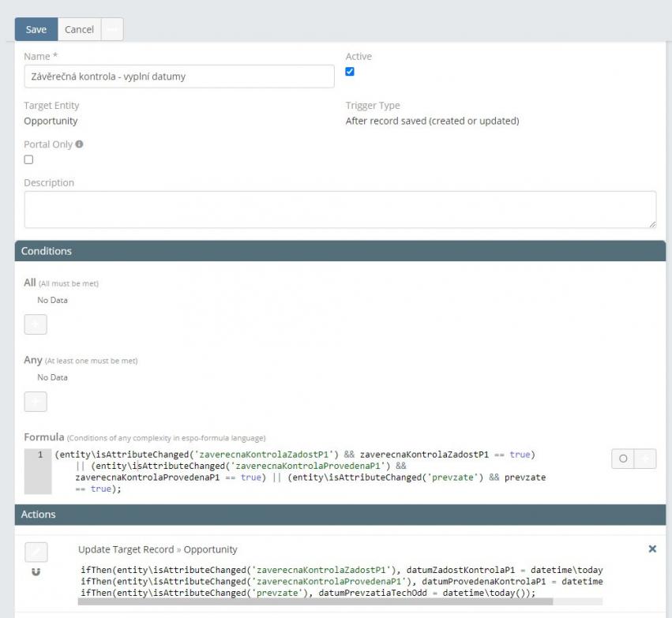The height and width of the screenshot is (618, 672).
Task: Click the Description textarea resize handle
Action: (651, 224)
